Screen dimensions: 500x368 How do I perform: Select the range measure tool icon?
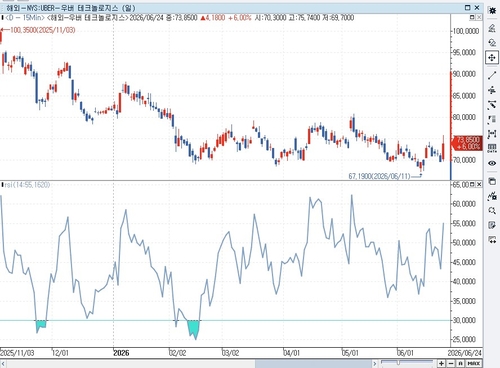[x=492, y=134]
